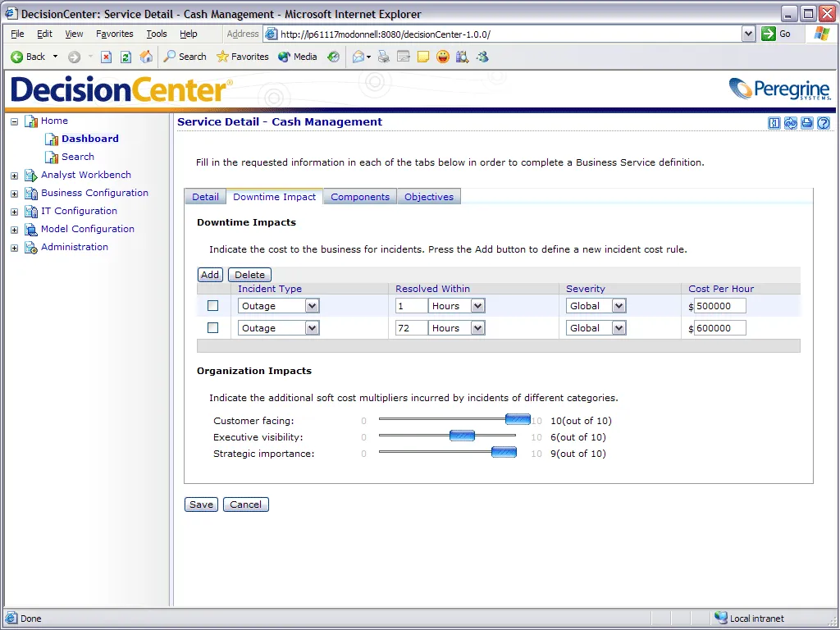
Task: Check the box for the 72 Hours row
Action: pyautogui.click(x=212, y=328)
